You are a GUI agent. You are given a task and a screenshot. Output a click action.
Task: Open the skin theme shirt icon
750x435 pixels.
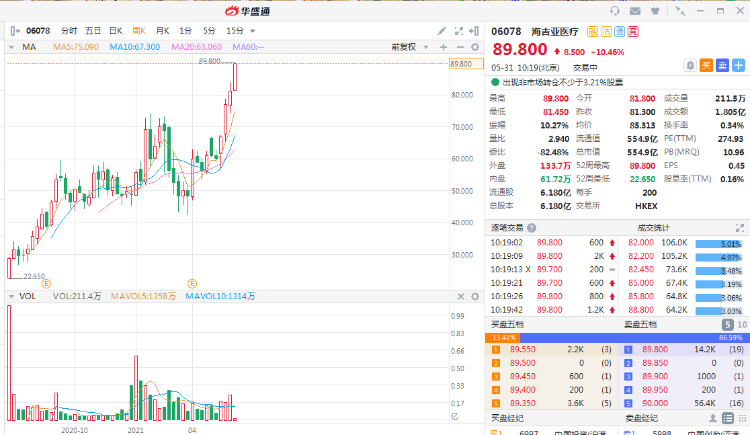point(655,11)
